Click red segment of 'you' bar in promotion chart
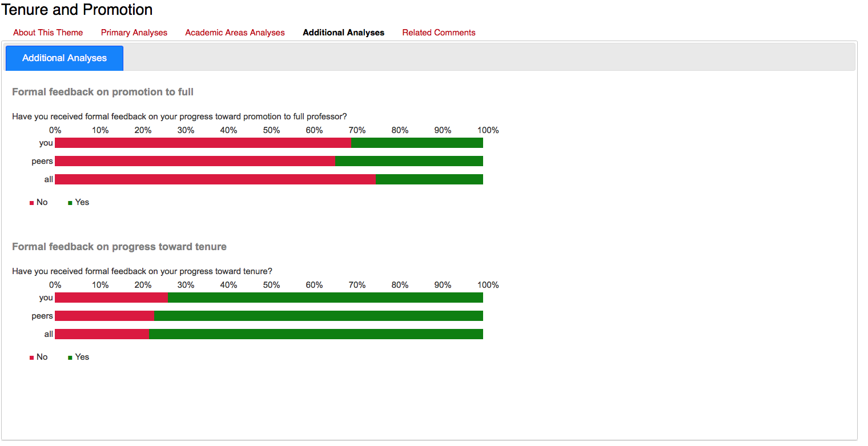 point(203,143)
